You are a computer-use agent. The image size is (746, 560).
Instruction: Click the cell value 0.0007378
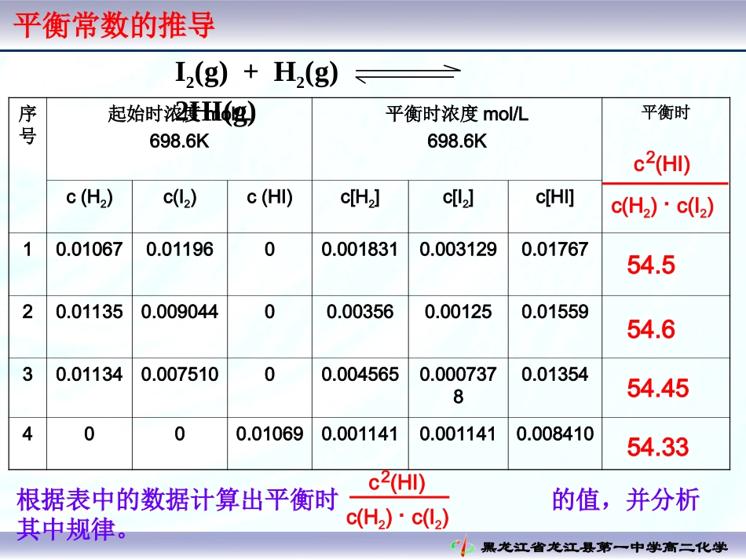(458, 386)
